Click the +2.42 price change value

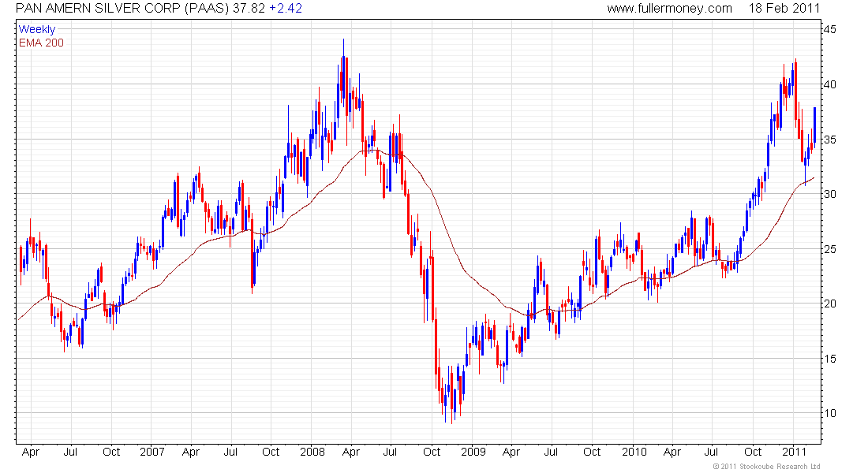coord(286,9)
